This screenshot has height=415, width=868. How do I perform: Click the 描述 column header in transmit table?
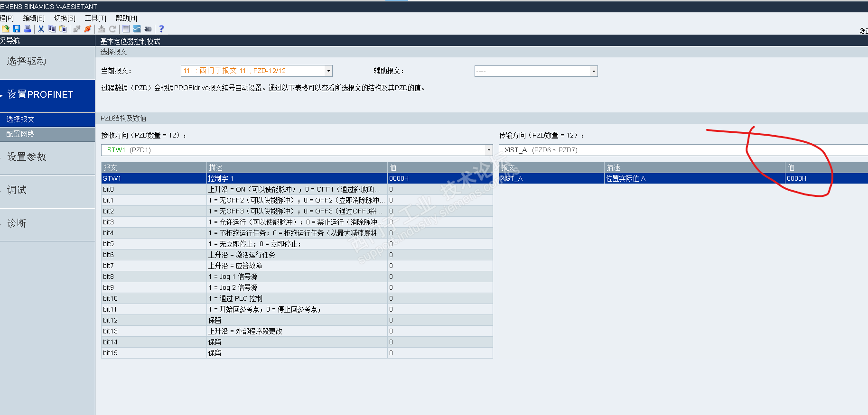[x=694, y=167]
